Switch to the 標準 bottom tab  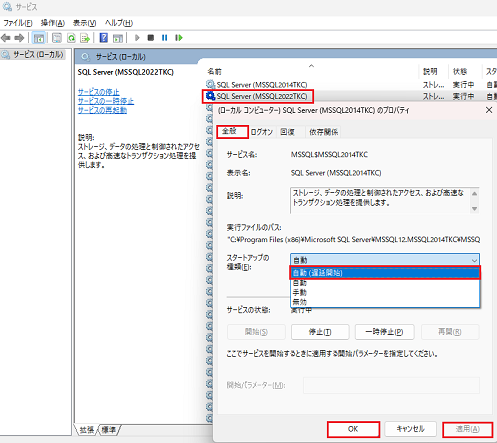pyautogui.click(x=108, y=430)
